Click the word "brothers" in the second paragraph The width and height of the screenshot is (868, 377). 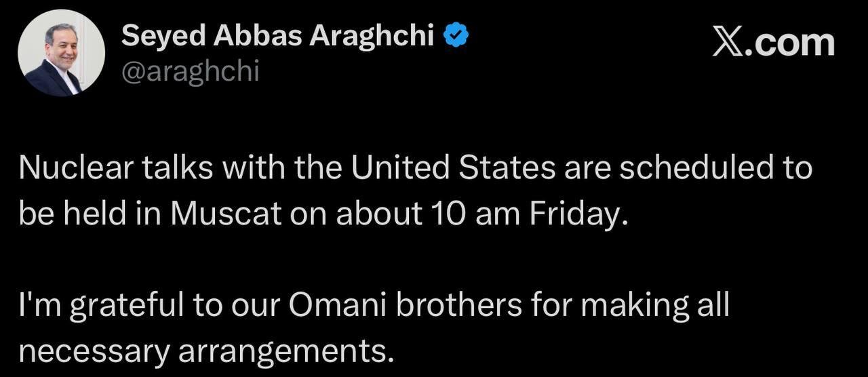pyautogui.click(x=458, y=305)
